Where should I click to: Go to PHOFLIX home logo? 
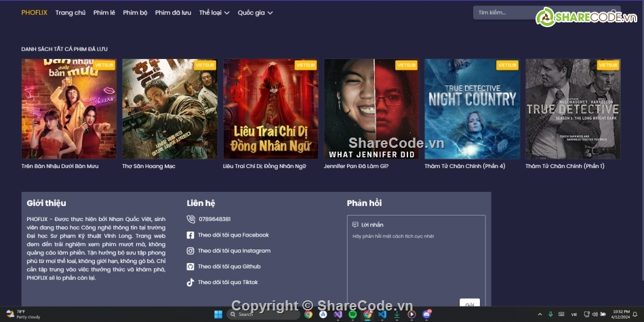tap(34, 13)
